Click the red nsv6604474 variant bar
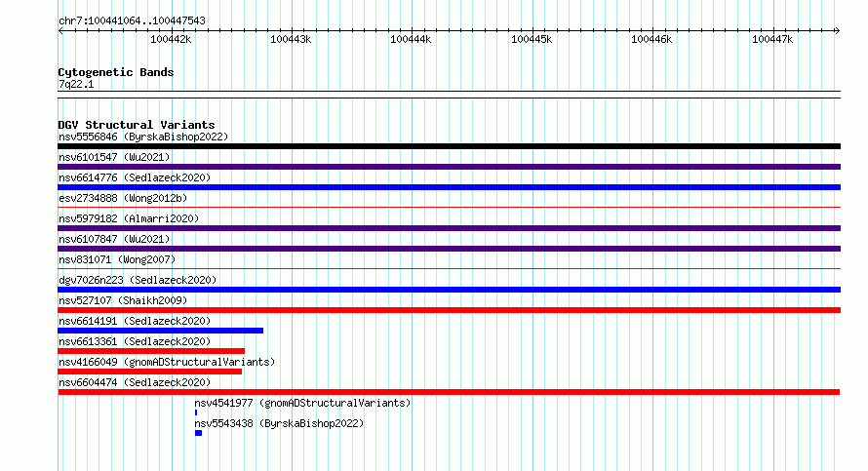This screenshot has width=868, height=471. (x=449, y=392)
